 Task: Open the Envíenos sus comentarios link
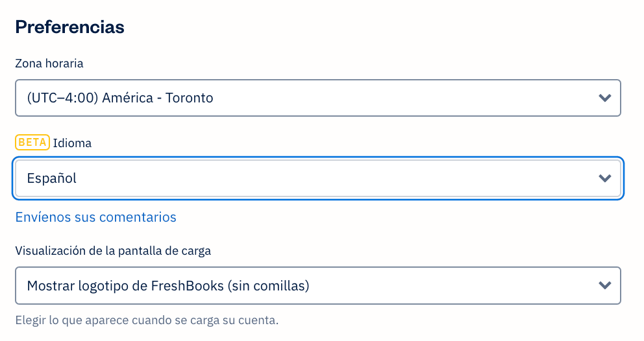pos(95,217)
